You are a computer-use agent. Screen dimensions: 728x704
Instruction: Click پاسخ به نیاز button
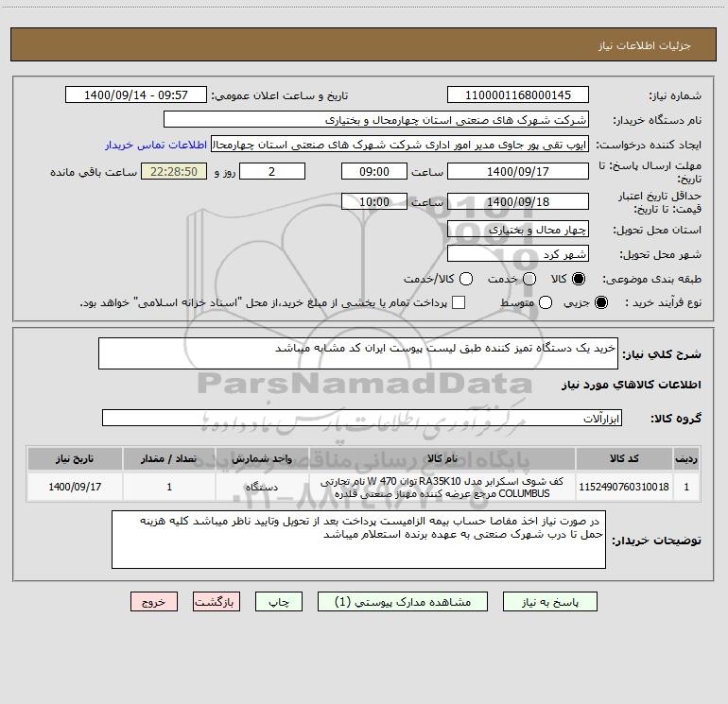pyautogui.click(x=550, y=602)
